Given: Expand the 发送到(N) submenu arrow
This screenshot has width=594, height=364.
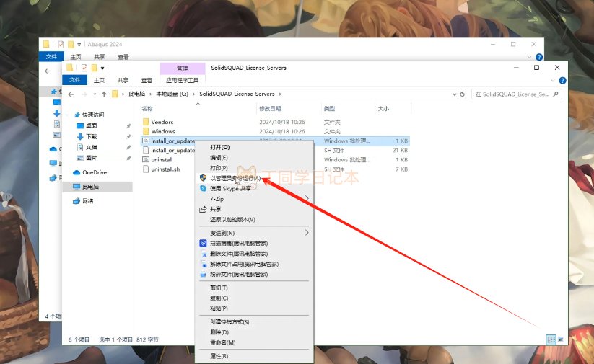Looking at the screenshot, I should (307, 233).
